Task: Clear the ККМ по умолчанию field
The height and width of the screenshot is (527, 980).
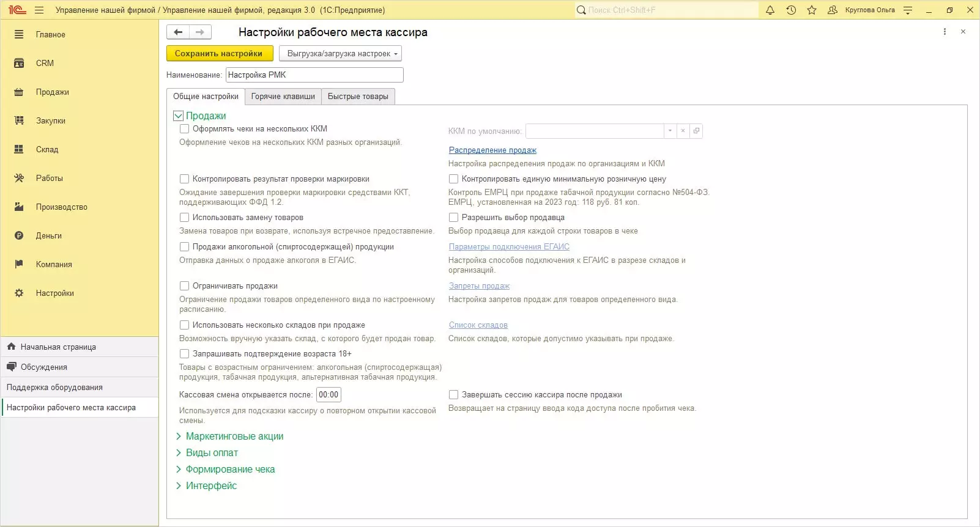Action: pyautogui.click(x=683, y=131)
